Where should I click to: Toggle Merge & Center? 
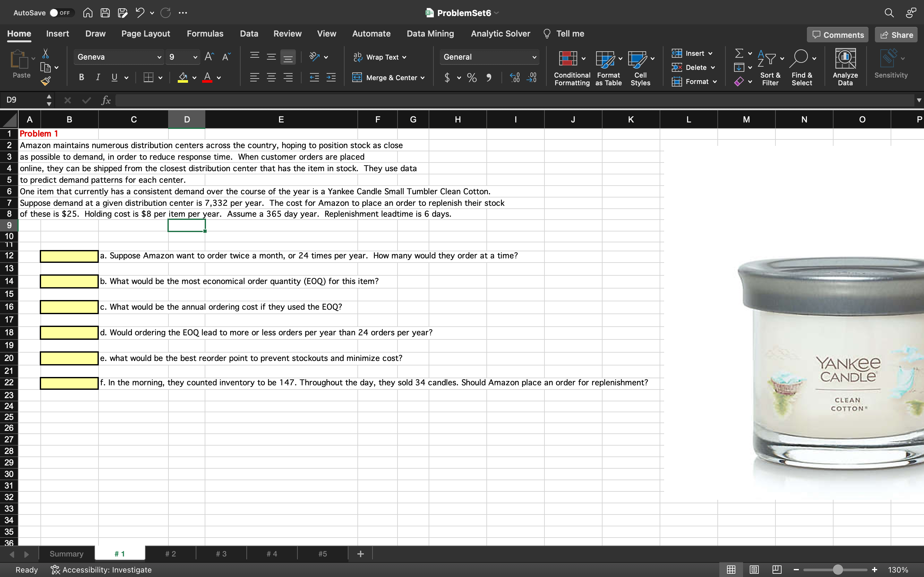(388, 78)
